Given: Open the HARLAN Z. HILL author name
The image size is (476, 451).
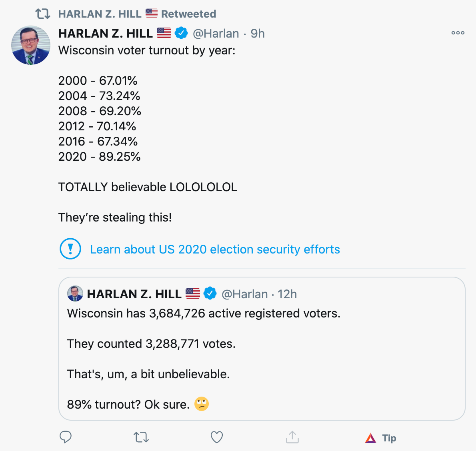Looking at the screenshot, I should click(x=106, y=34).
